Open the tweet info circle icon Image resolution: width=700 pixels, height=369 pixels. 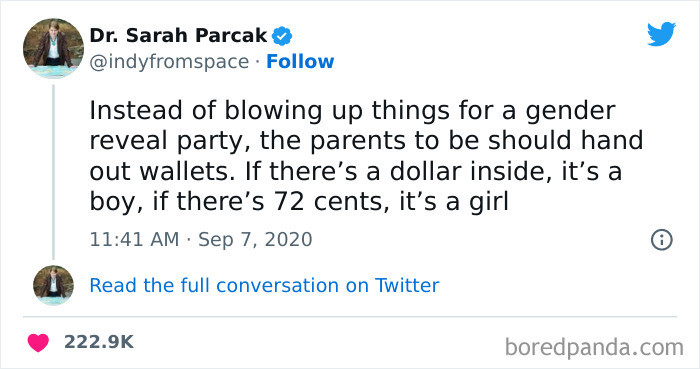pos(662,240)
